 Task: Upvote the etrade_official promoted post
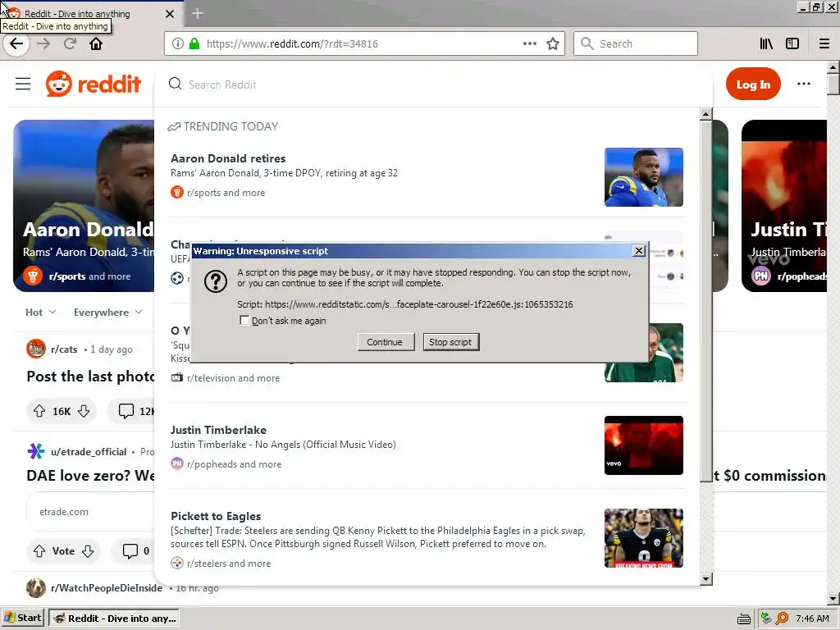tap(39, 551)
